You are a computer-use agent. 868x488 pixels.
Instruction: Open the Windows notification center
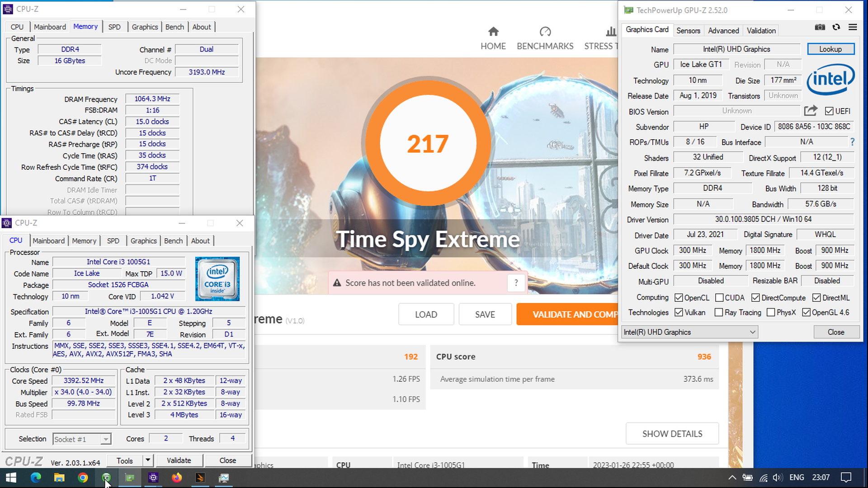click(846, 478)
